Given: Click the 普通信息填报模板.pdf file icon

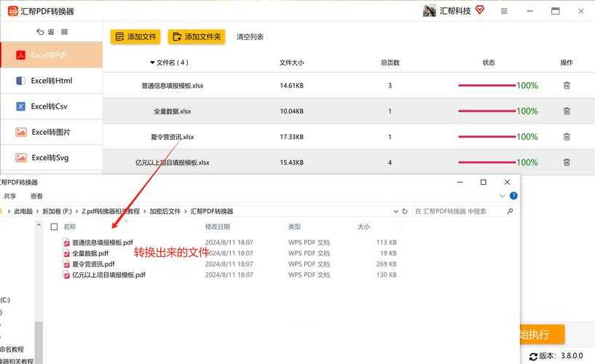Looking at the screenshot, I should (x=66, y=242).
